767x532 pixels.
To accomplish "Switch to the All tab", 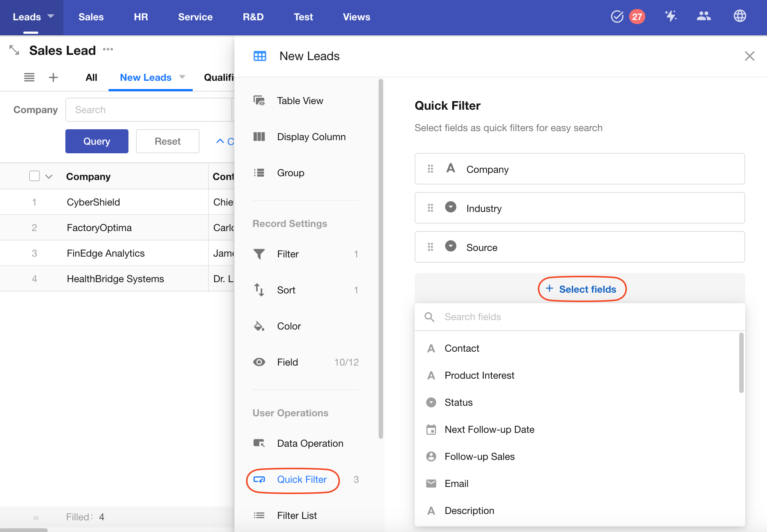I will coord(91,77).
